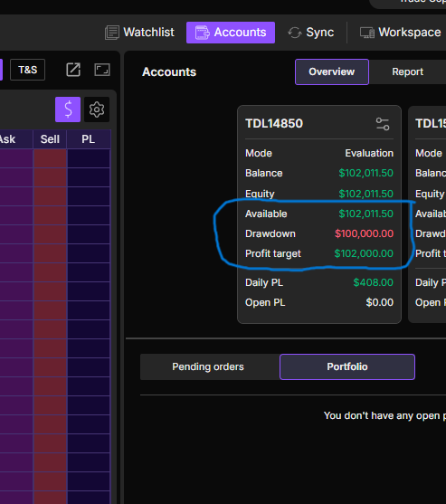Click the Daily PL value $408.00

[374, 282]
